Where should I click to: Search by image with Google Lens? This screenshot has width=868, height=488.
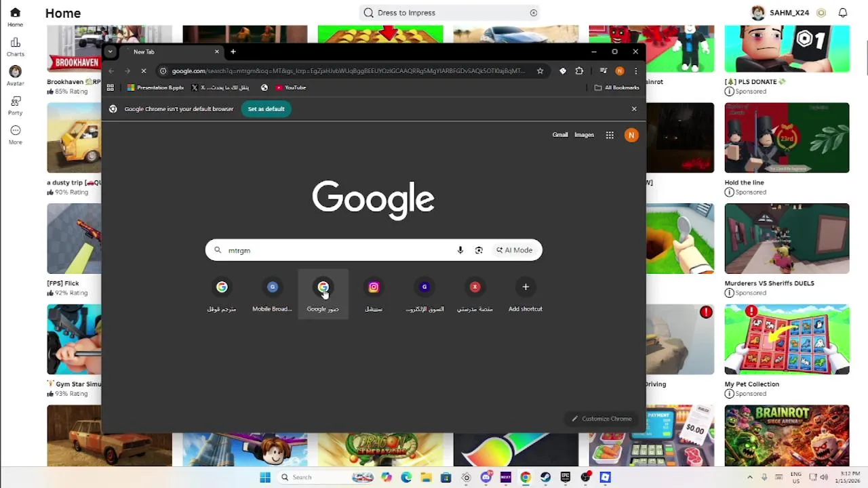(479, 250)
